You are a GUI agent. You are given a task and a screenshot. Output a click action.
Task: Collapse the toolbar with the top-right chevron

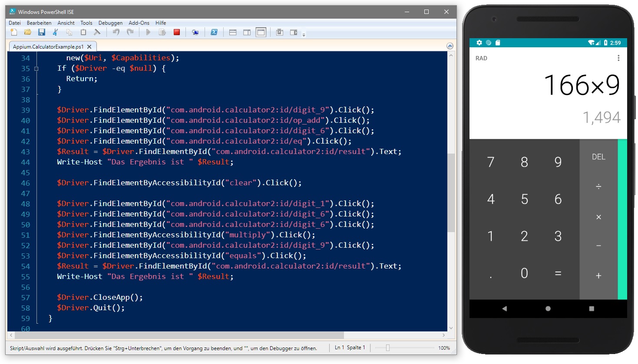point(450,46)
